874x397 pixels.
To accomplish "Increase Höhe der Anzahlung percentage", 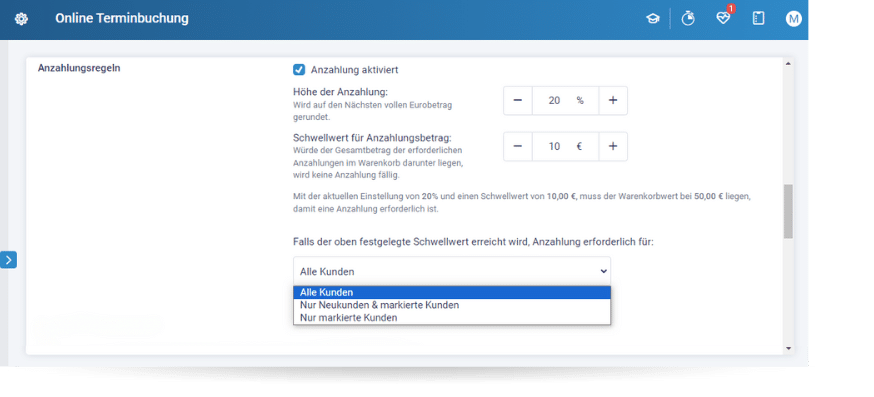I will [x=613, y=100].
